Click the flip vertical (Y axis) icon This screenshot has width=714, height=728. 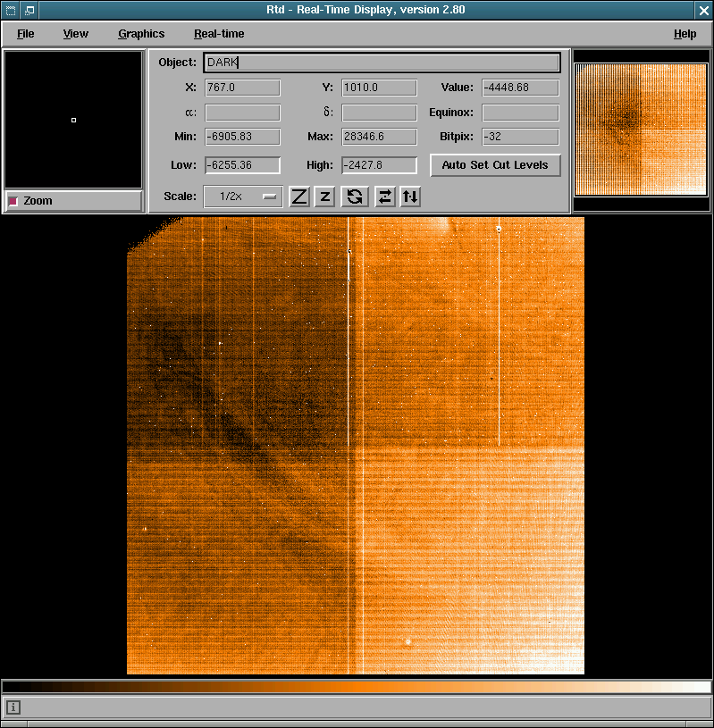coord(410,197)
